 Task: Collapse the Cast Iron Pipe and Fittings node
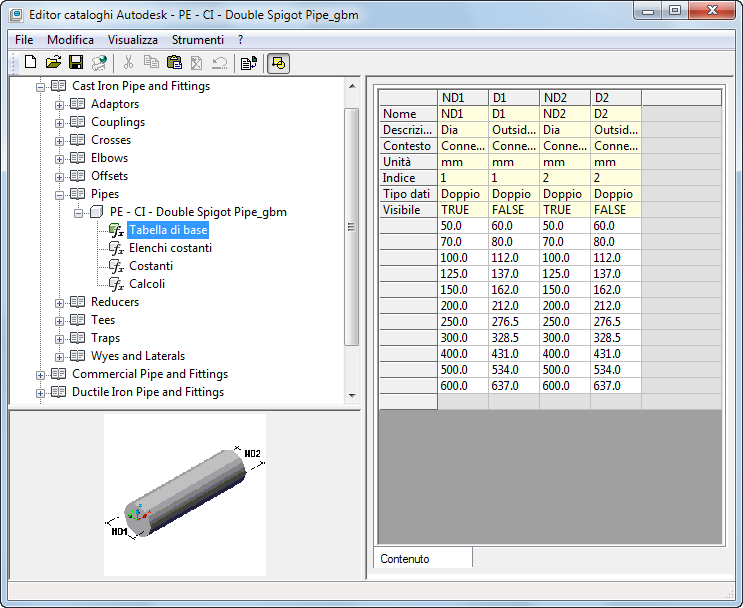[x=41, y=87]
